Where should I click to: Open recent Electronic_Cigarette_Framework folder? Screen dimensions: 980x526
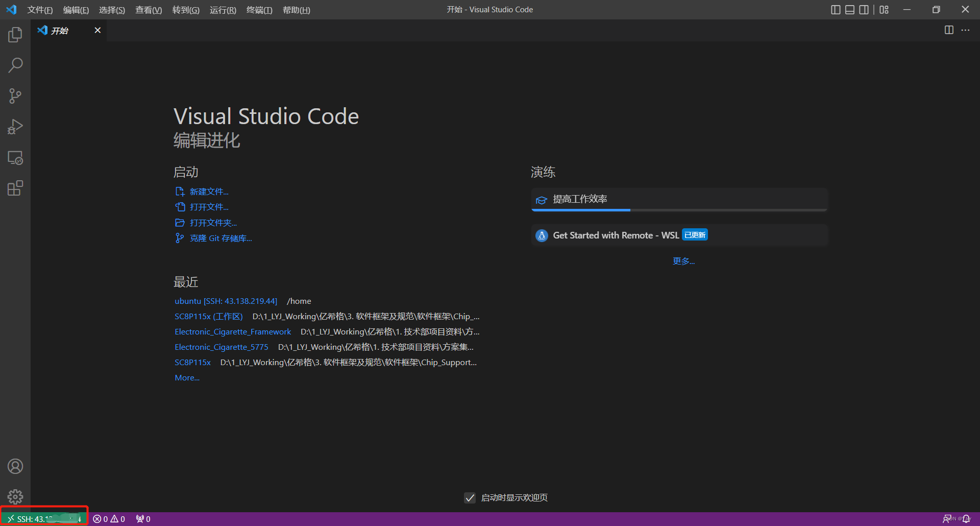coord(233,331)
